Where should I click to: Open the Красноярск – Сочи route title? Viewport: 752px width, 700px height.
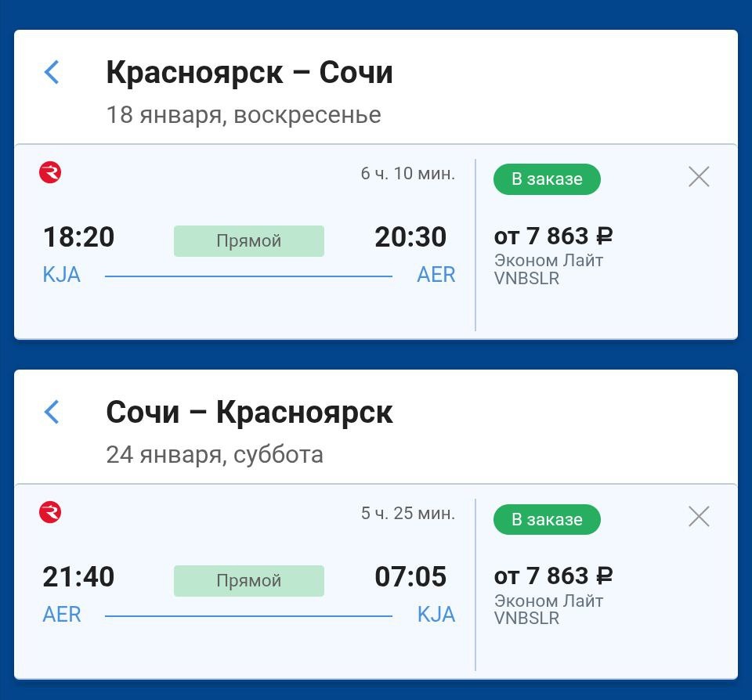[249, 72]
